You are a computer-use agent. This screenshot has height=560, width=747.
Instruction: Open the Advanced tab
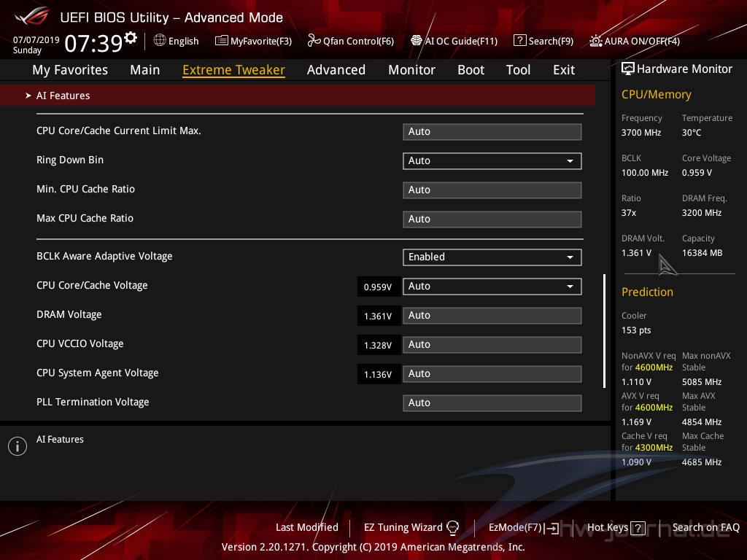tap(336, 70)
